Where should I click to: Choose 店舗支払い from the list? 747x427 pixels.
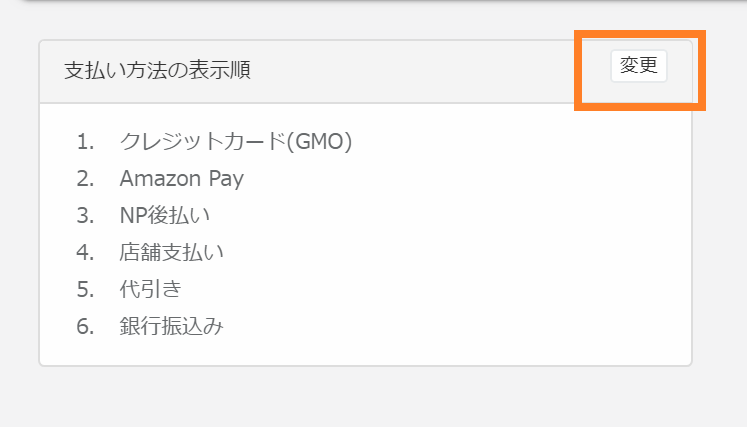(172, 253)
